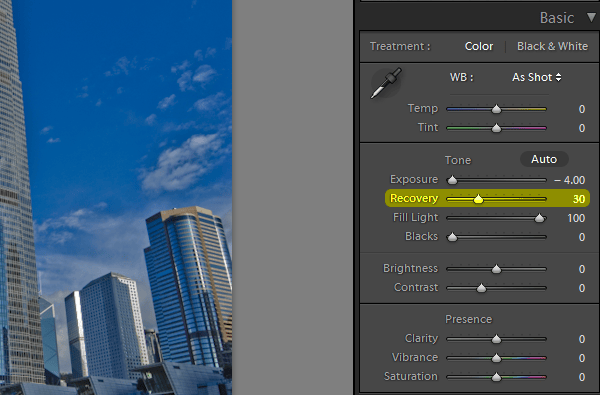The image size is (600, 395).
Task: Click the skyscraper photo preview
Action: pyautogui.click(x=116, y=198)
